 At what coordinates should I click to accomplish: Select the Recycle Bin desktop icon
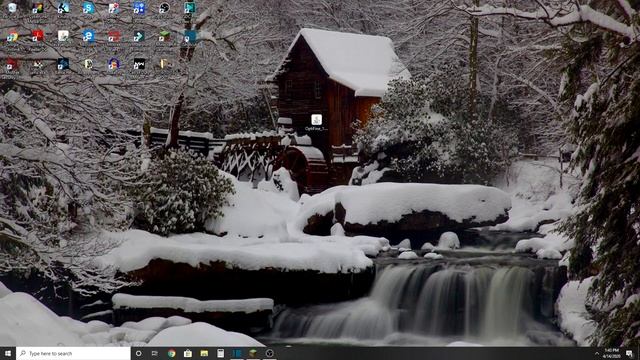pyautogui.click(x=12, y=8)
